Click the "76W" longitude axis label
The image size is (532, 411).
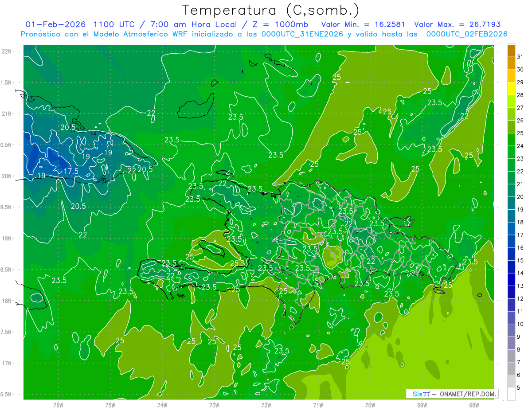point(58,405)
